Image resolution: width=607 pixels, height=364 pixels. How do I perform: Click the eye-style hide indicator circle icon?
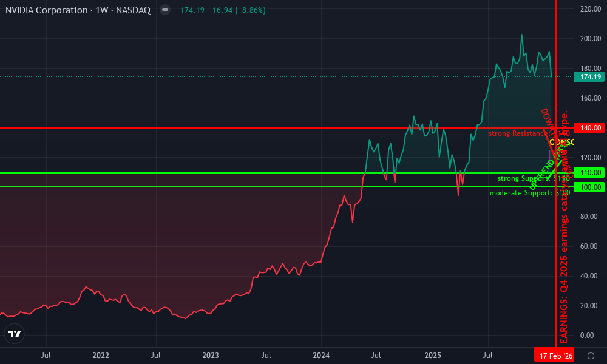click(164, 10)
